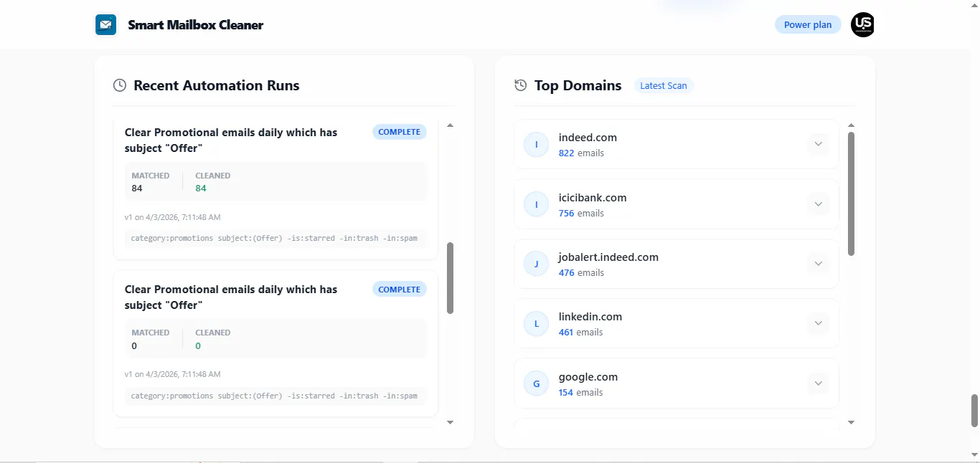Image resolution: width=980 pixels, height=463 pixels.
Task: Click the icicibank.com domain name
Action: 593,198
